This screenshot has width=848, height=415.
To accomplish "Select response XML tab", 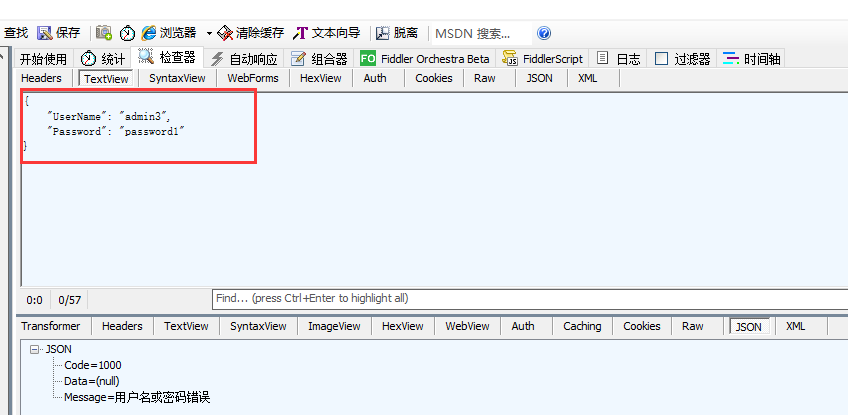I will pos(796,326).
